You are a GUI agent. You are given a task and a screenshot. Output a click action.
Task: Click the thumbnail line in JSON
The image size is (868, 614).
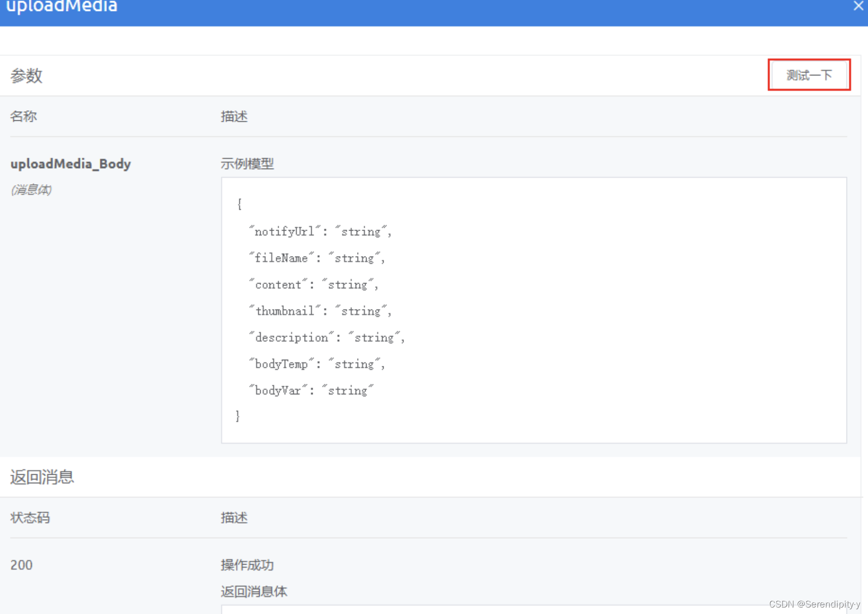pos(320,311)
